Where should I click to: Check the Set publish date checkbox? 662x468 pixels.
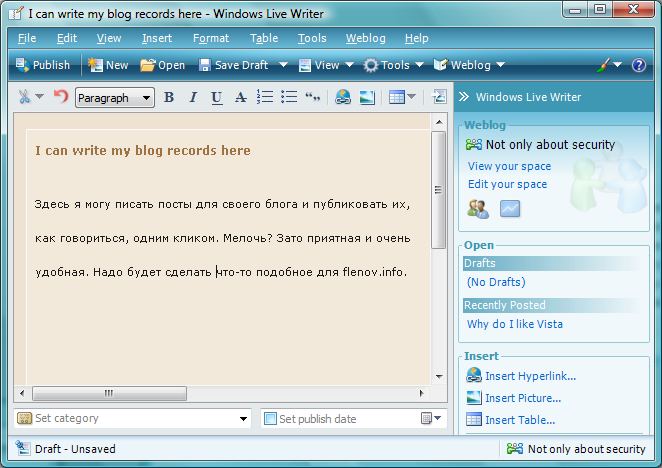(x=270, y=419)
